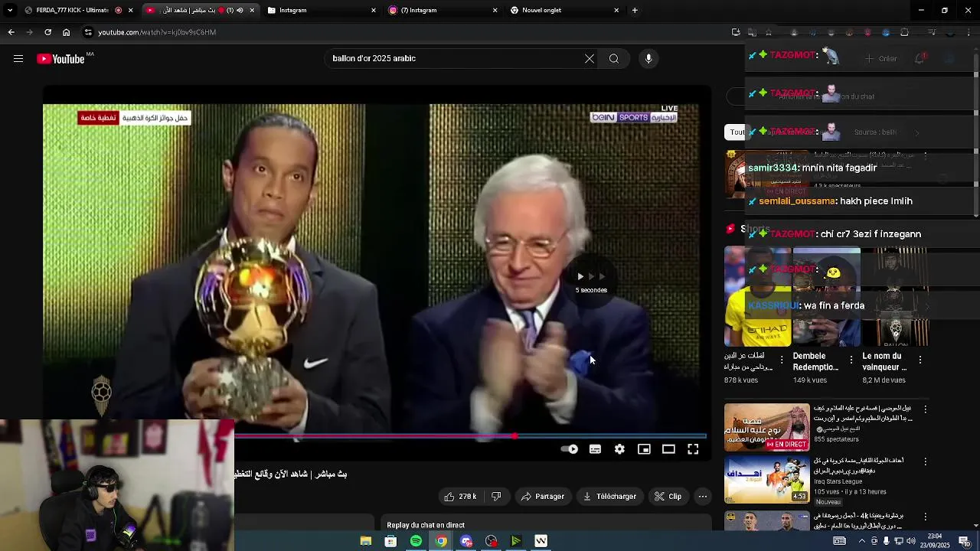980x551 pixels.
Task: Open Discord from the taskbar
Action: [x=466, y=541]
